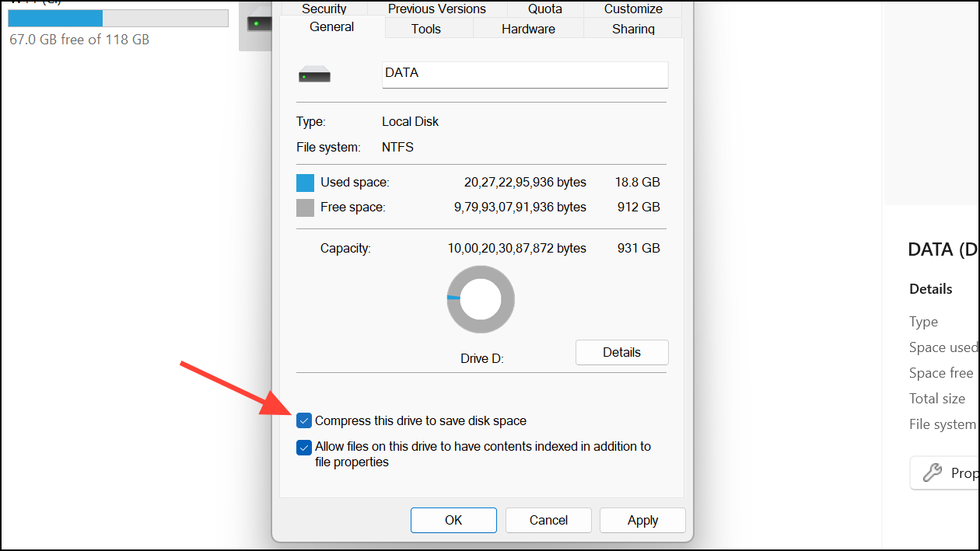Switch to the Security tab
This screenshot has height=551, width=980.
(324, 9)
